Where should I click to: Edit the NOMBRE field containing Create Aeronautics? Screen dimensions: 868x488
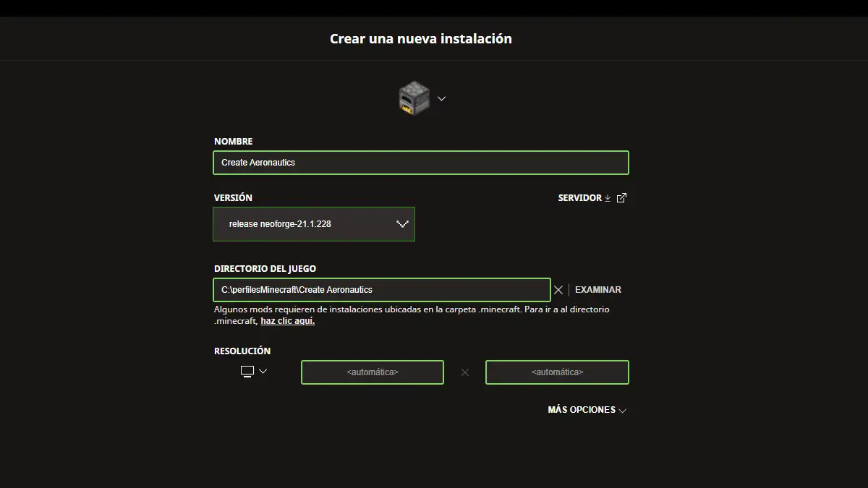click(x=420, y=162)
